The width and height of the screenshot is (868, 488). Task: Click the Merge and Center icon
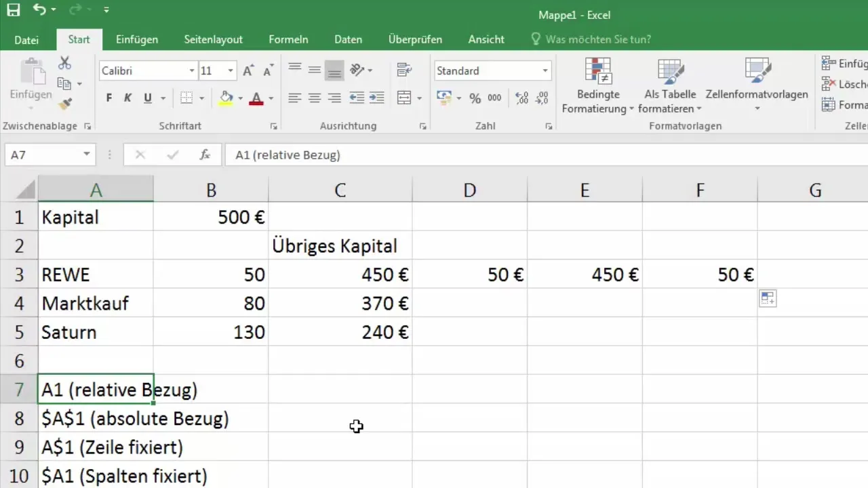[404, 98]
